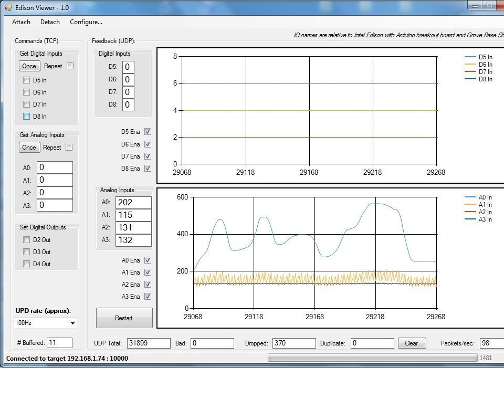Click inside the # Buffered field
Screen dimensions: 504x420
click(x=60, y=342)
